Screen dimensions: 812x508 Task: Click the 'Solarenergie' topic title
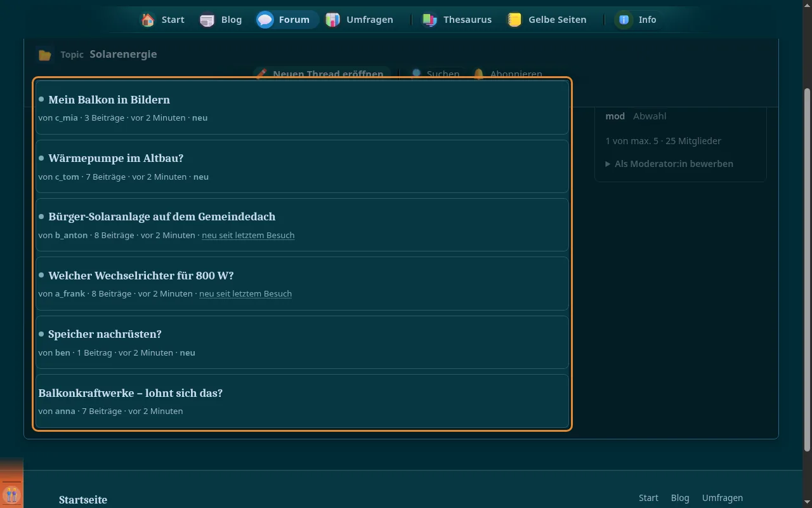(123, 54)
